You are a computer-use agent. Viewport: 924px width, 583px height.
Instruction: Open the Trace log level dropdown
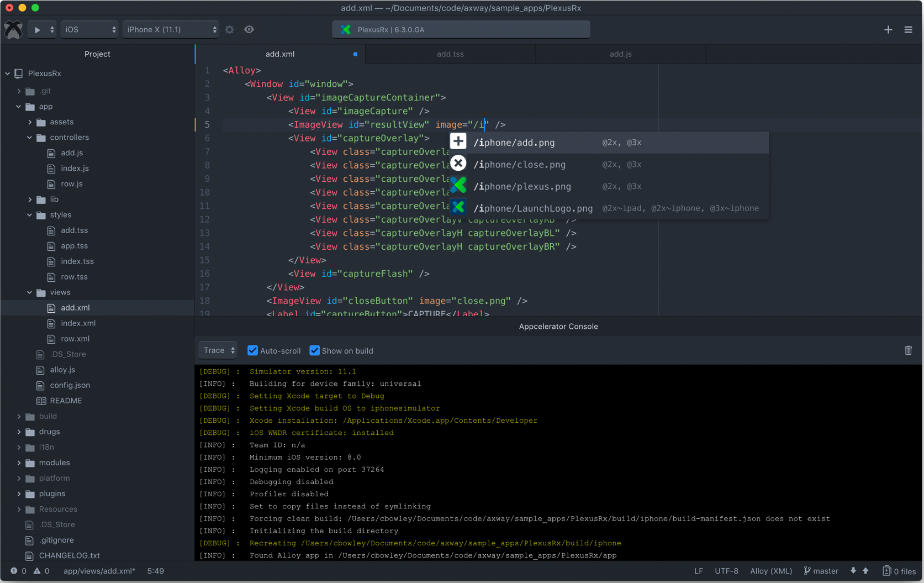217,350
